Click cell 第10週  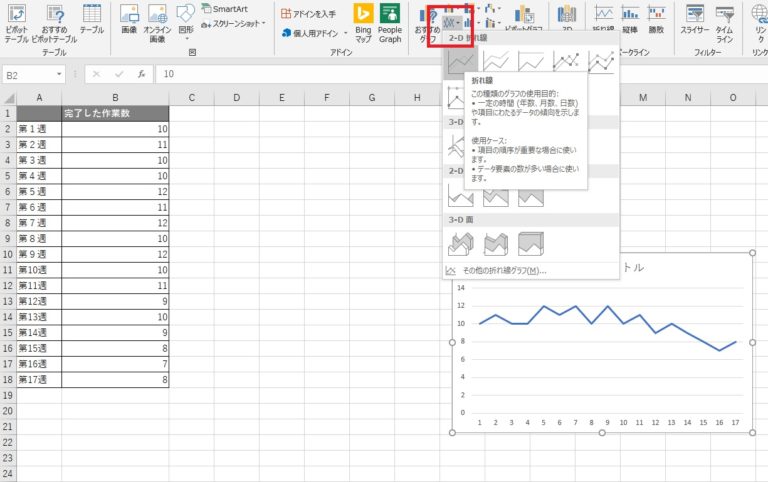click(39, 270)
